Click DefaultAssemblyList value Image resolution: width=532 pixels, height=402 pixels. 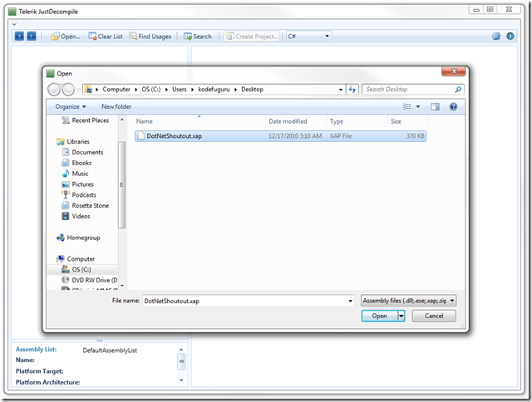[x=110, y=351]
